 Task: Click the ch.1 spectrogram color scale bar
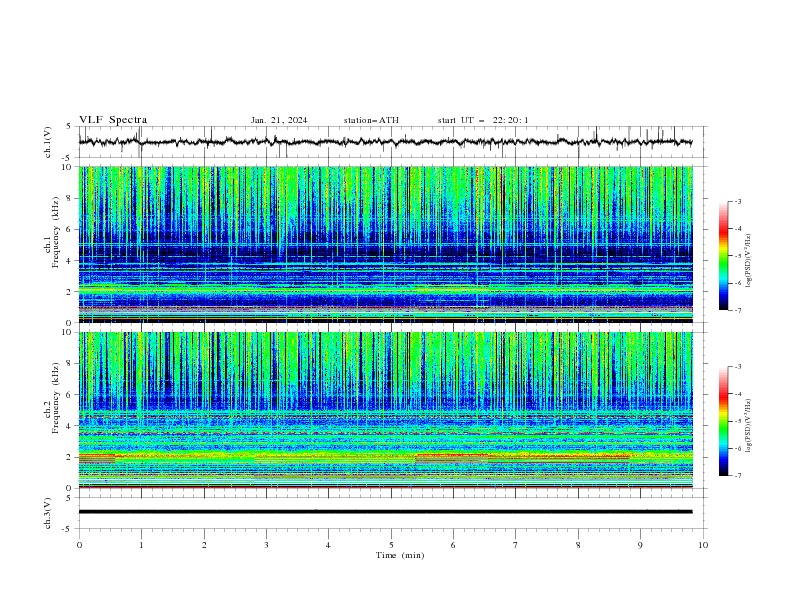[723, 256]
